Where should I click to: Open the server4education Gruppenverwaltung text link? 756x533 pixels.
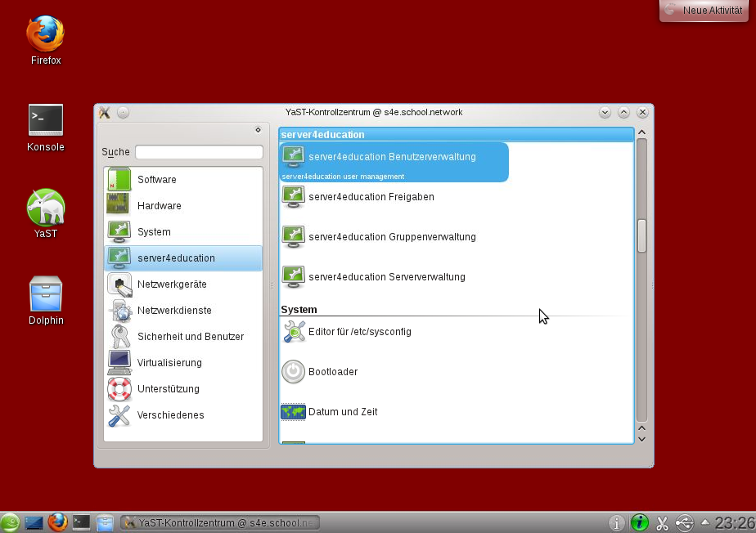point(392,236)
